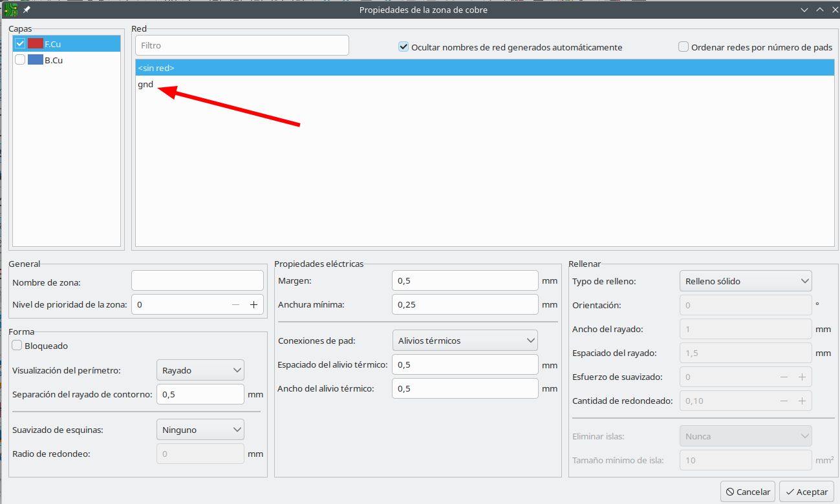This screenshot has height=504, width=840.
Task: Select the gnd net in list
Action: click(145, 85)
